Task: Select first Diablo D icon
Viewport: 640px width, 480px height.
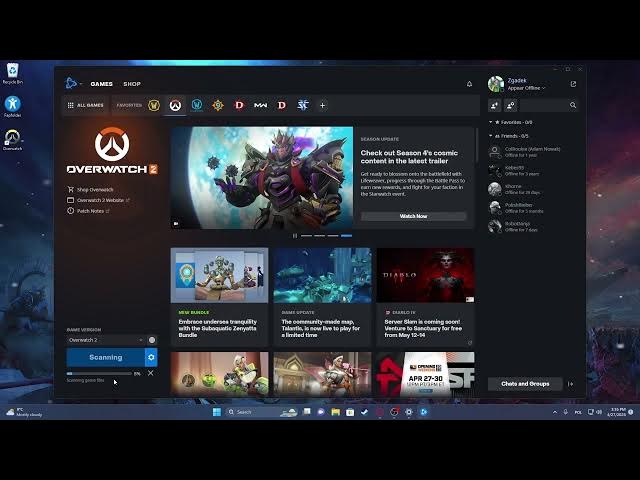Action: point(239,105)
